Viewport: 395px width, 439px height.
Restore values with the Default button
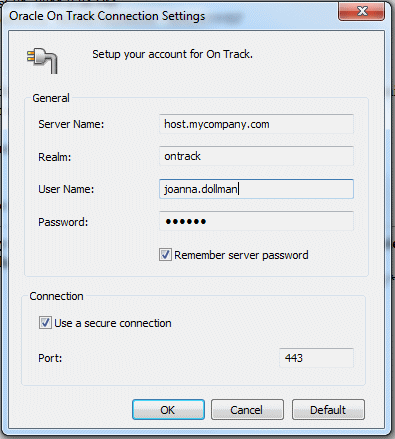[328, 410]
